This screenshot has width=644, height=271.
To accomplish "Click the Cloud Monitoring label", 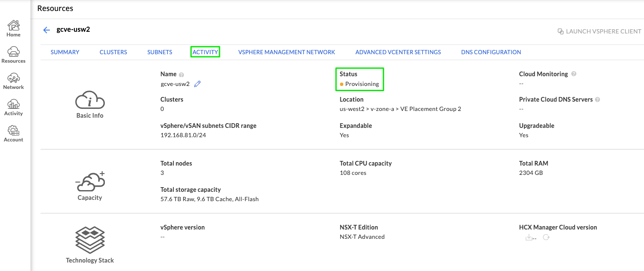I will 543,74.
